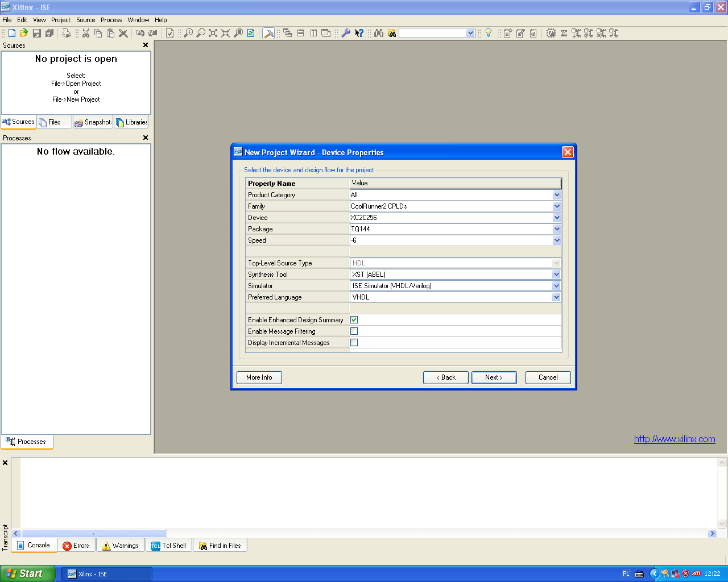728x582 pixels.
Task: Click the Find in Files toolbar icon
Action: [x=391, y=33]
